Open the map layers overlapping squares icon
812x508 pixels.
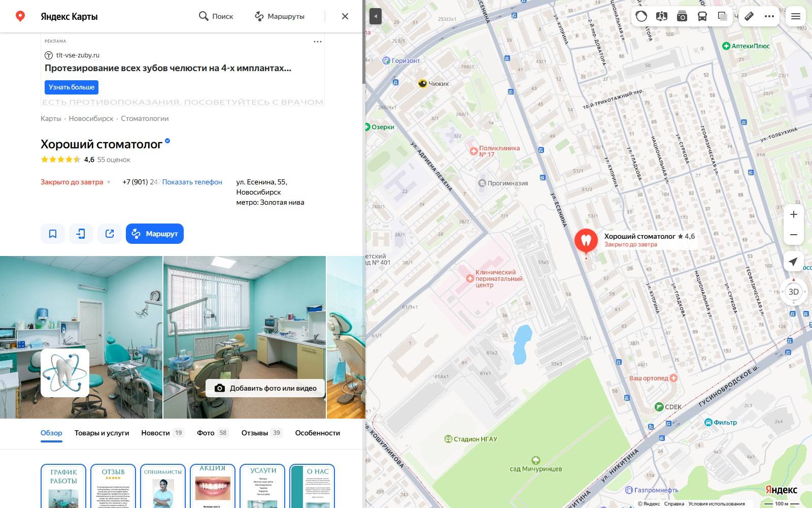(723, 16)
